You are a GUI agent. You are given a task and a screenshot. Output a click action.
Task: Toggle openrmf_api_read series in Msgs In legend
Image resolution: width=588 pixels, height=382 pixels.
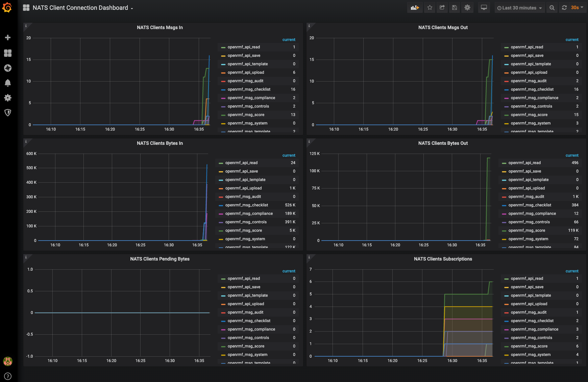[244, 47]
